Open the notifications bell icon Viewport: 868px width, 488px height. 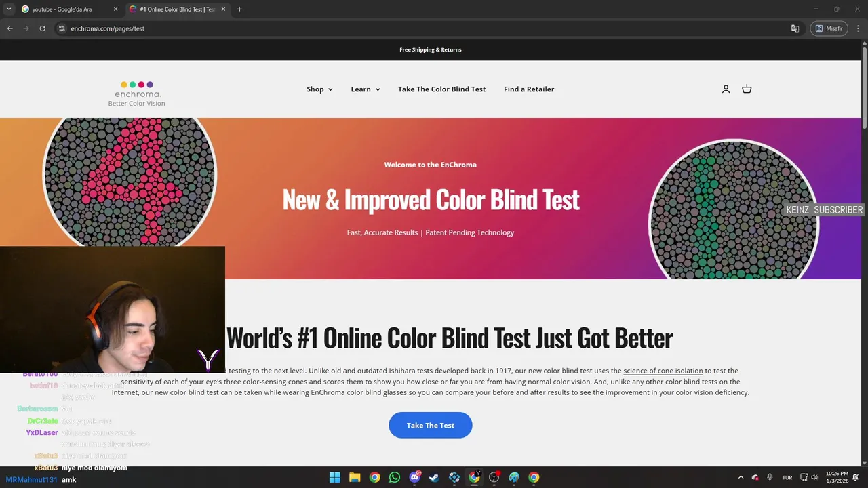[x=856, y=477]
